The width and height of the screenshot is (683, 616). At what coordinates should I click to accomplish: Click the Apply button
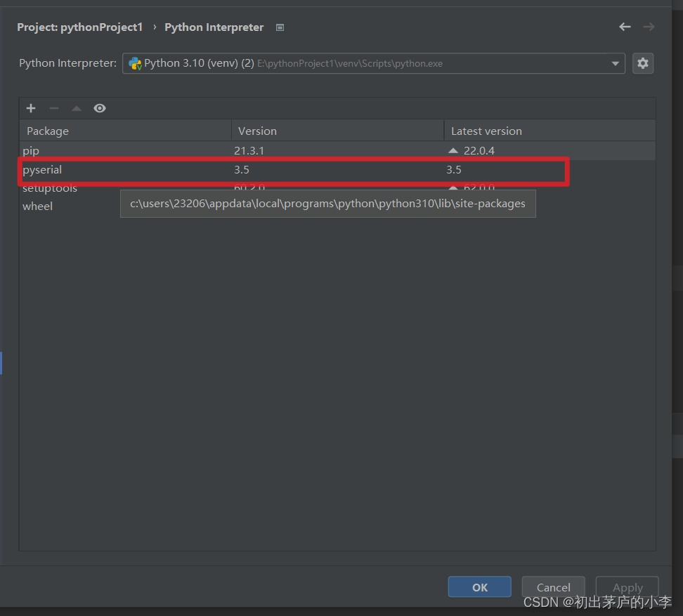pyautogui.click(x=627, y=586)
